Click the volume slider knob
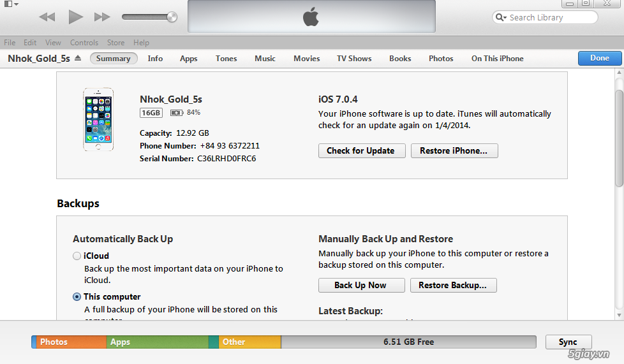 (172, 17)
